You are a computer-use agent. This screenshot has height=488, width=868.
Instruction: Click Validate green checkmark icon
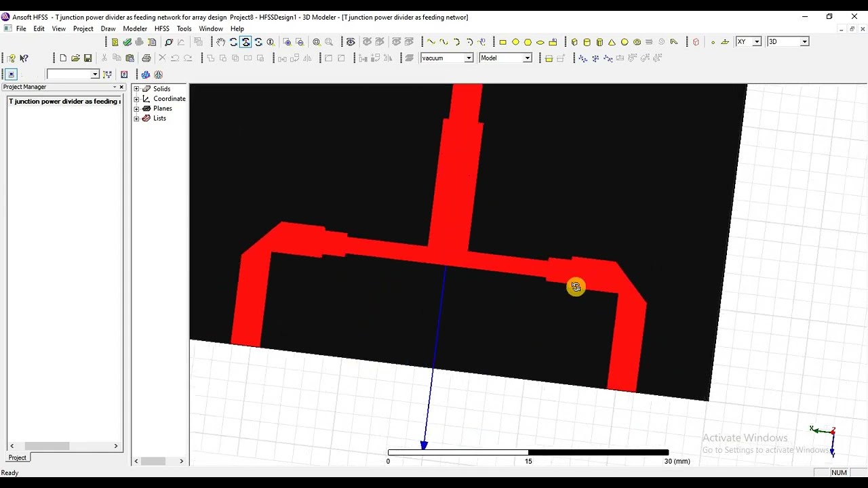click(x=127, y=42)
